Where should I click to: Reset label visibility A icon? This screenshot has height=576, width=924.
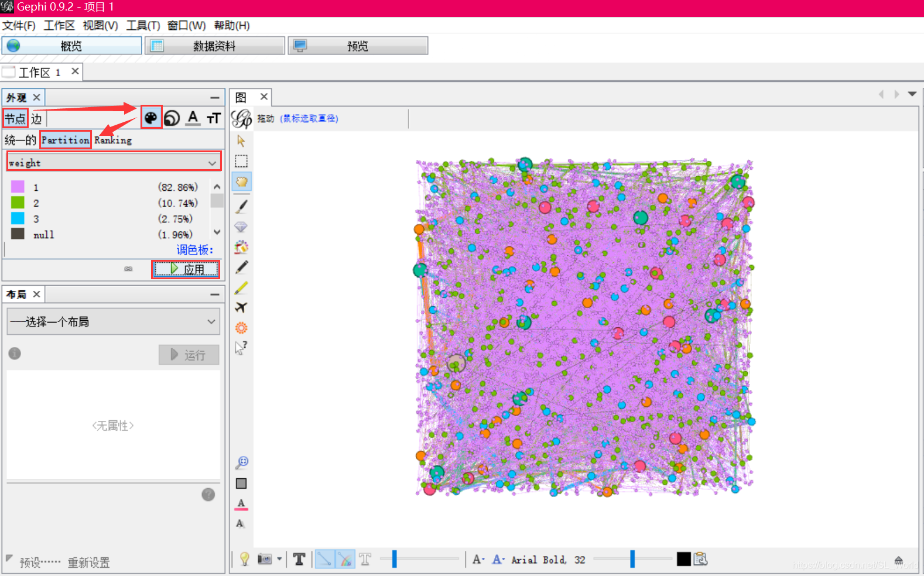[241, 523]
